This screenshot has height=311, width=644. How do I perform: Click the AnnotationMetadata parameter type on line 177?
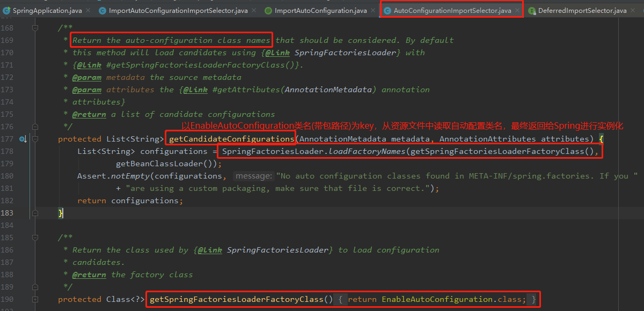tap(342, 139)
